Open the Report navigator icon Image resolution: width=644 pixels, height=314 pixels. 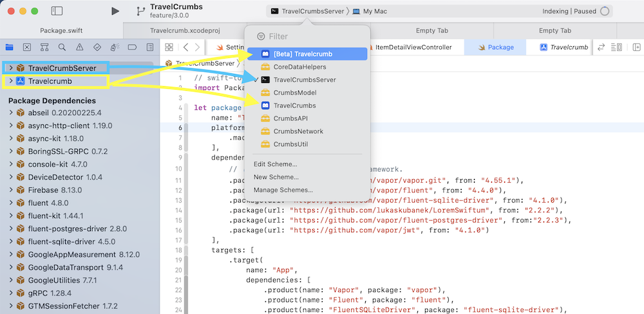click(x=149, y=47)
